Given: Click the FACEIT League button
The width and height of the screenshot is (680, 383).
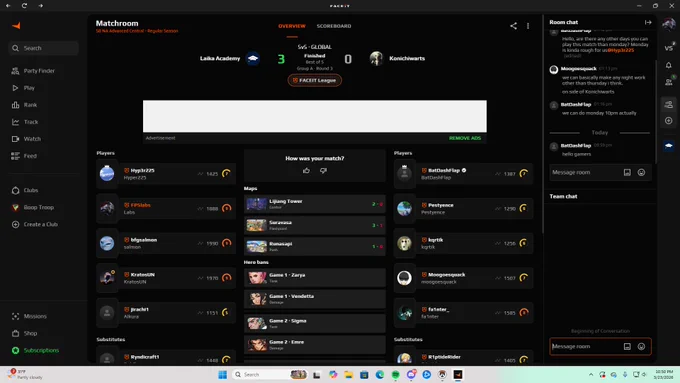Looking at the screenshot, I should (x=315, y=80).
